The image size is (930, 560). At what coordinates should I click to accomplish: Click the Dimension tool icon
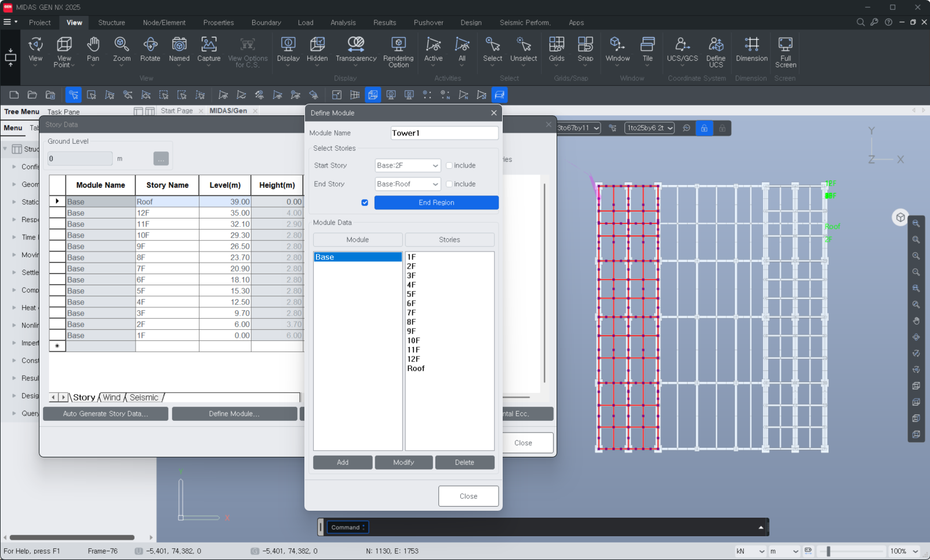coord(751,49)
